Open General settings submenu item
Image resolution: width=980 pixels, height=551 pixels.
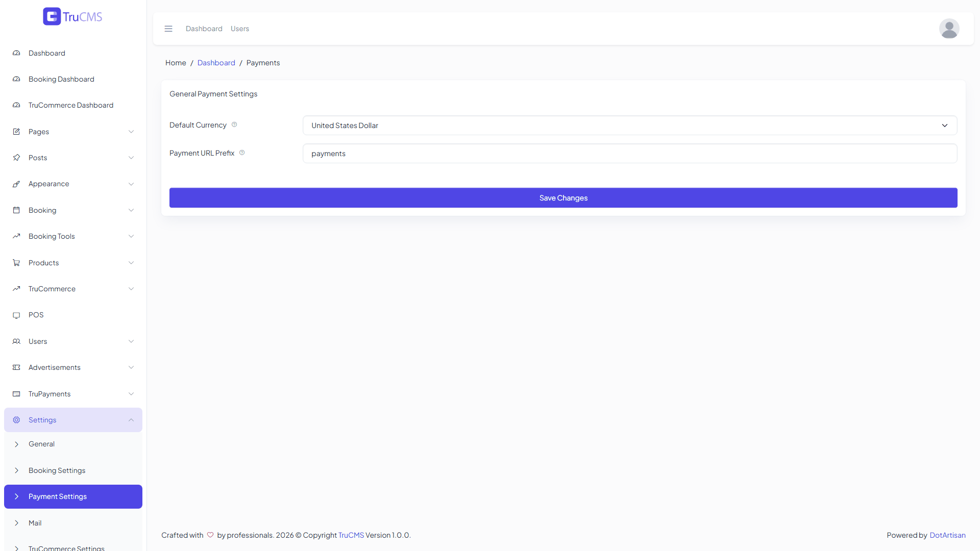click(x=73, y=444)
